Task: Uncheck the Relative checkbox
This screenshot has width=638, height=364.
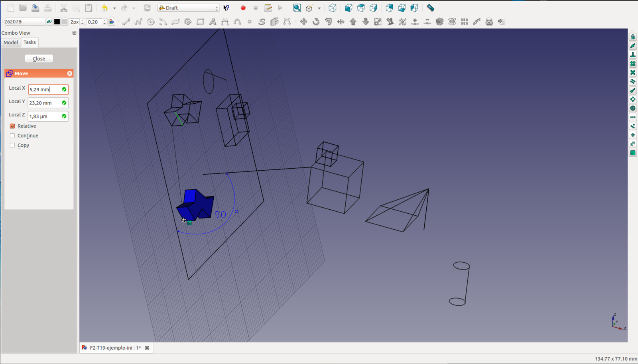Action: [13, 126]
